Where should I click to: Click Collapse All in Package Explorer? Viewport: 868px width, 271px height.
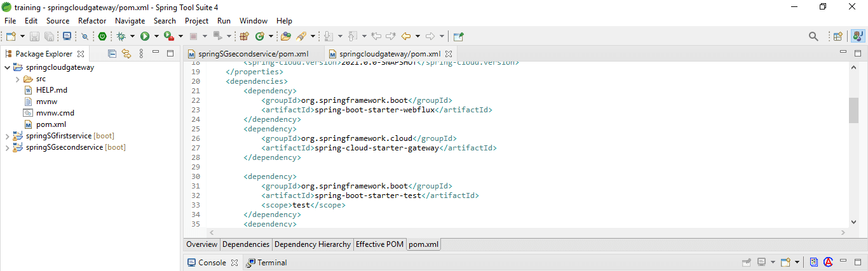coord(112,53)
